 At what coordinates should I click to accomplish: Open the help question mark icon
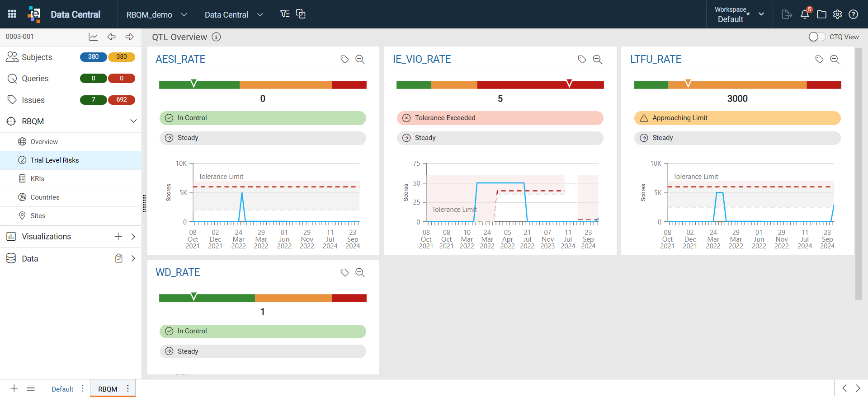[854, 14]
